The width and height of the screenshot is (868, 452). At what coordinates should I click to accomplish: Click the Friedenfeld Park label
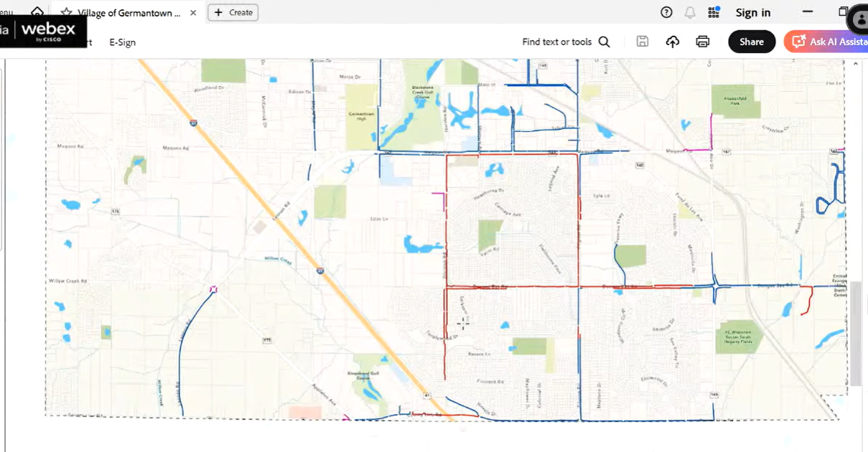[x=736, y=101]
